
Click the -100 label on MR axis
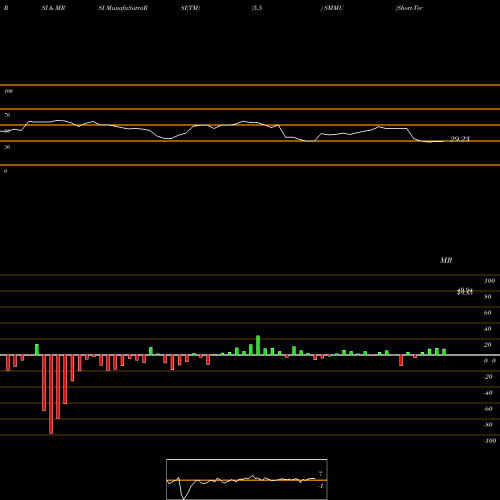(x=490, y=441)
